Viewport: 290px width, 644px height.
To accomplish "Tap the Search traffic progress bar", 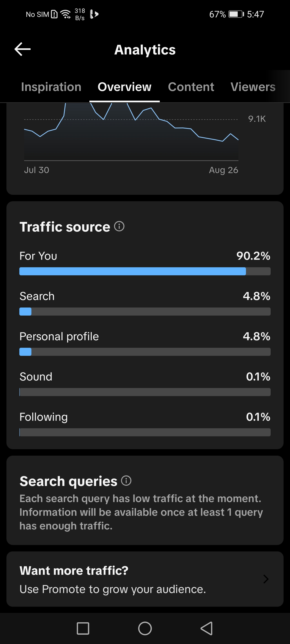I will point(145,312).
